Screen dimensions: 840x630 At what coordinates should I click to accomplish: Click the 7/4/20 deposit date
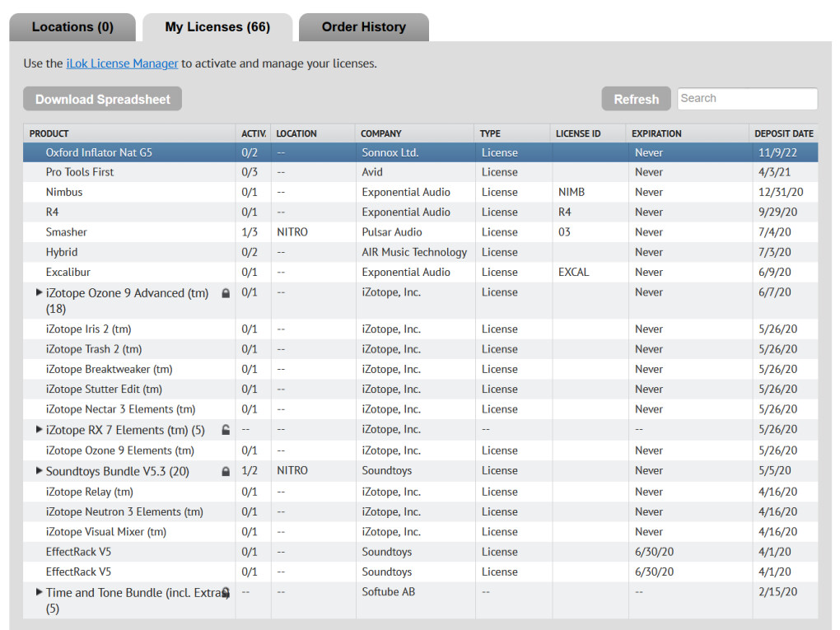(774, 232)
